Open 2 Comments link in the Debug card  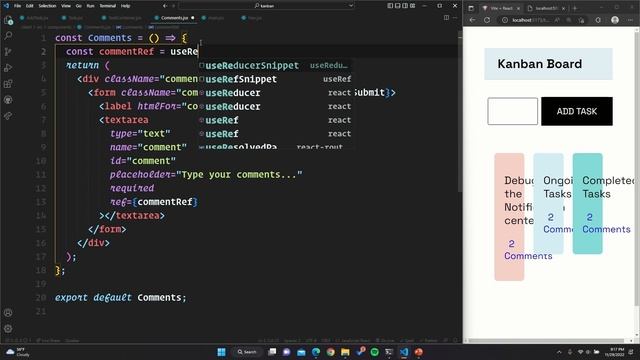click(528, 250)
